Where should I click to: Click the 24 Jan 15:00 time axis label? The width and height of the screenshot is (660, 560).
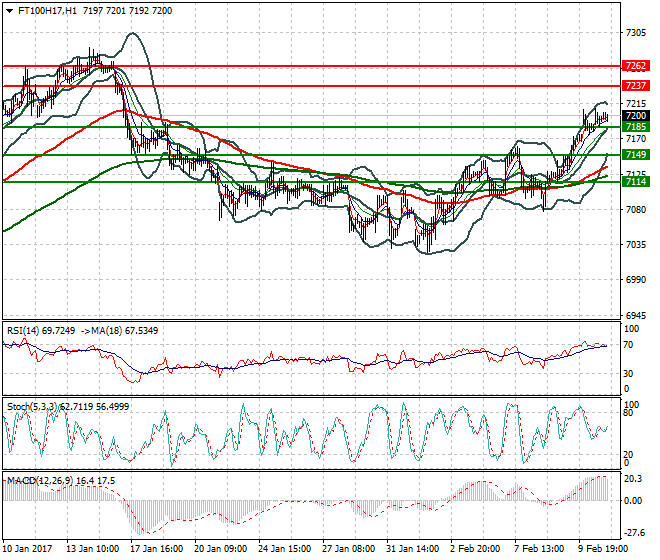click(285, 549)
